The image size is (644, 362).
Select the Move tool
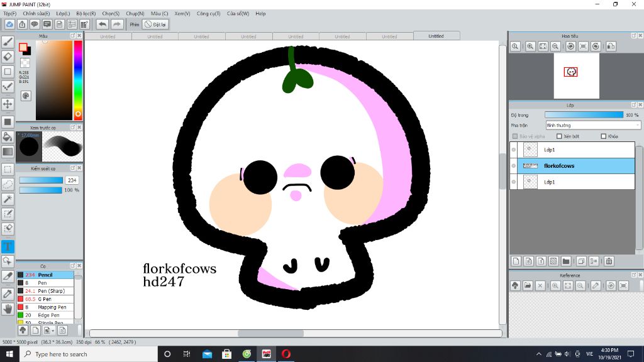[8, 104]
